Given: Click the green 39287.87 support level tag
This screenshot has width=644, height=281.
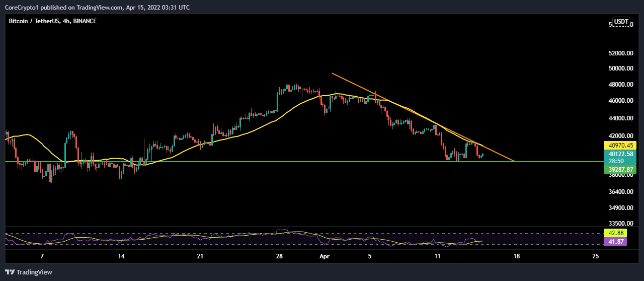Looking at the screenshot, I should 620,170.
